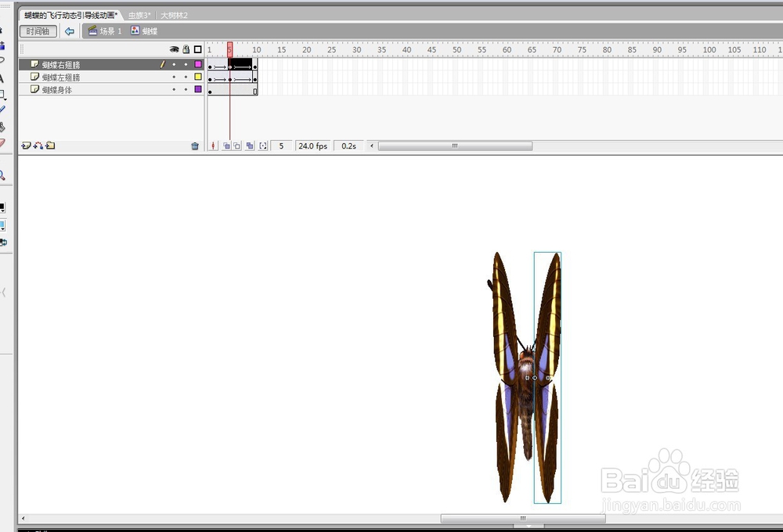Viewport: 783px width, 532px height.
Task: Click the 蝴蝶 symbol icon in breadcrumb
Action: tap(135, 31)
